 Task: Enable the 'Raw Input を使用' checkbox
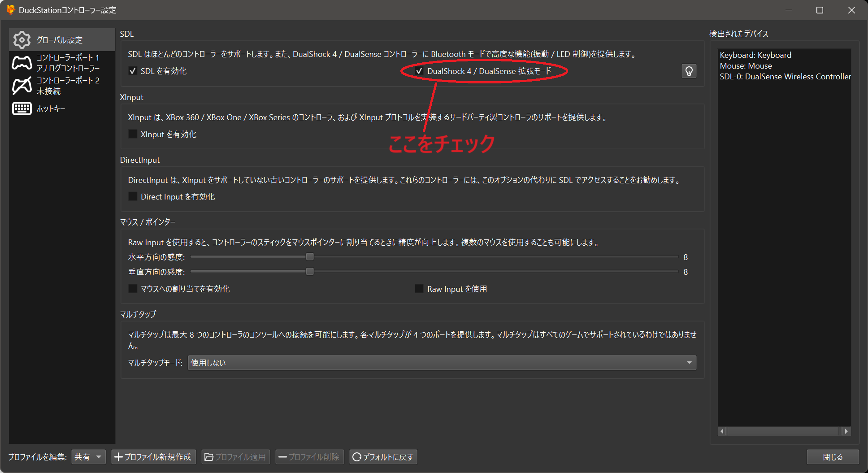tap(419, 289)
